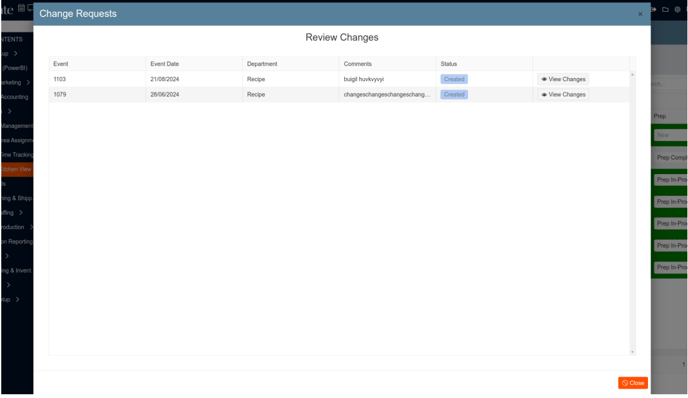Image resolution: width=688 pixels, height=398 pixels.
Task: View Changes for event 1103
Action: (x=563, y=79)
